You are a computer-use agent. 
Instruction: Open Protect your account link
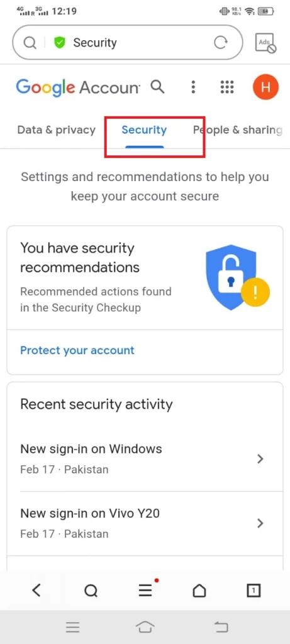pyautogui.click(x=77, y=350)
